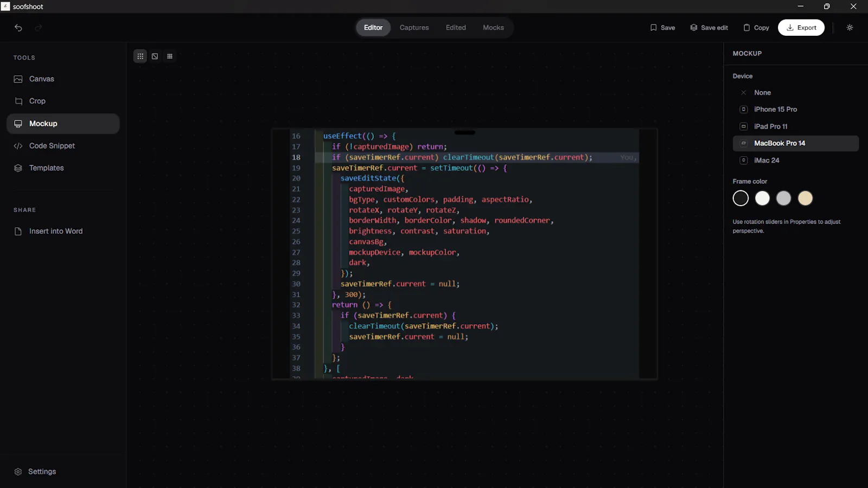Click the bookmark icon beside Save
The image size is (868, 488).
tap(654, 28)
